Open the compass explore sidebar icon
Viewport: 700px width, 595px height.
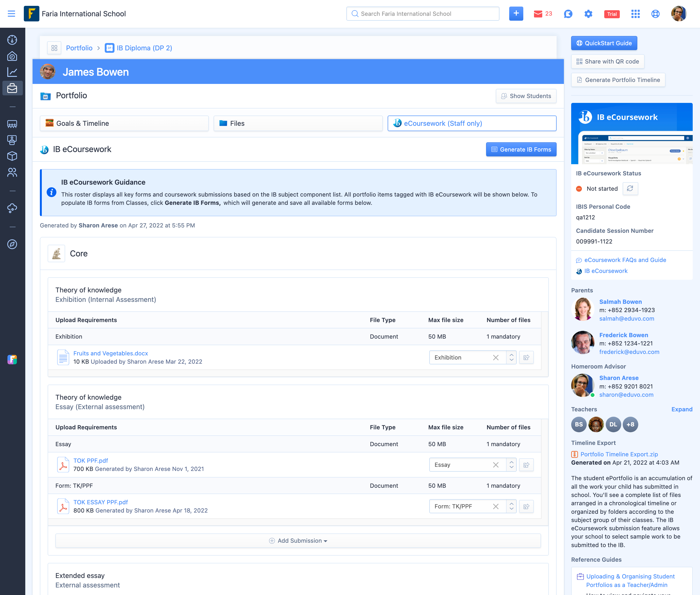pos(12,244)
